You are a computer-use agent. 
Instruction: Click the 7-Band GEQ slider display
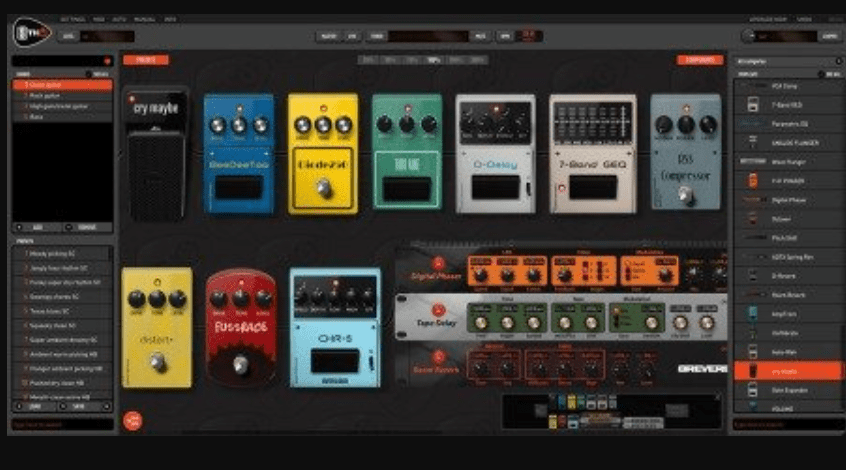coord(592,123)
